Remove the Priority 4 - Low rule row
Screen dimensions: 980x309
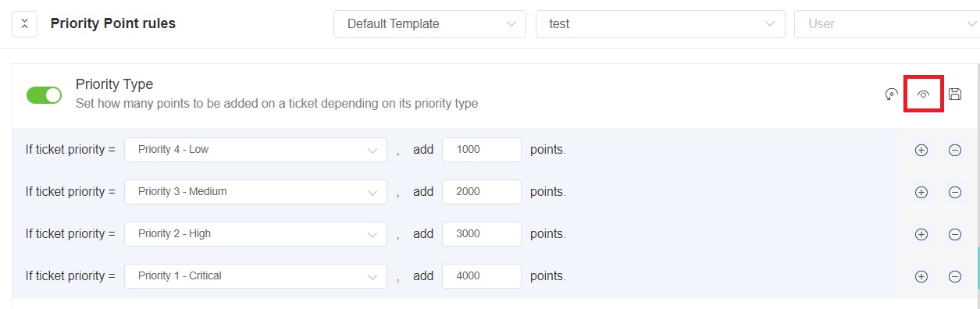coord(954,150)
